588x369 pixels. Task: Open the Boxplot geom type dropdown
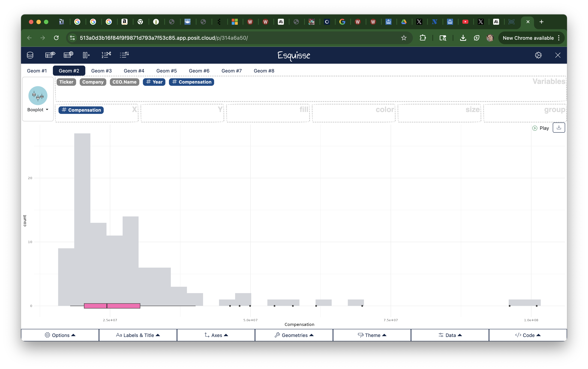click(38, 110)
